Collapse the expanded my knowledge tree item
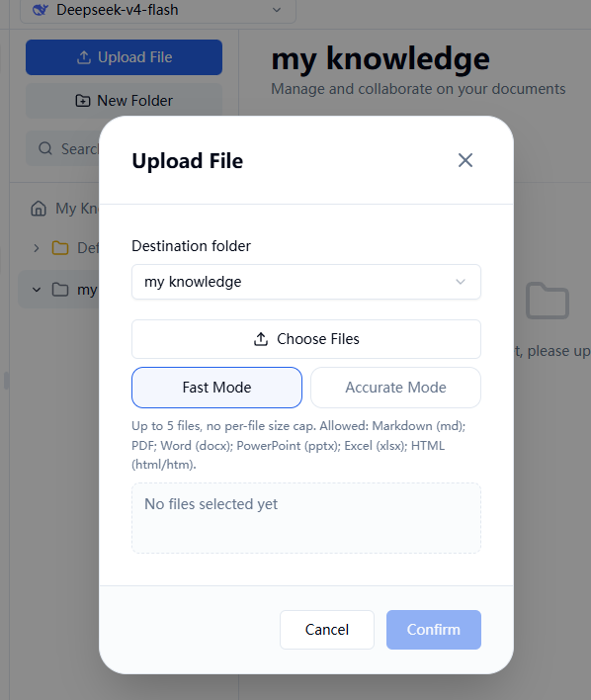 [x=37, y=290]
